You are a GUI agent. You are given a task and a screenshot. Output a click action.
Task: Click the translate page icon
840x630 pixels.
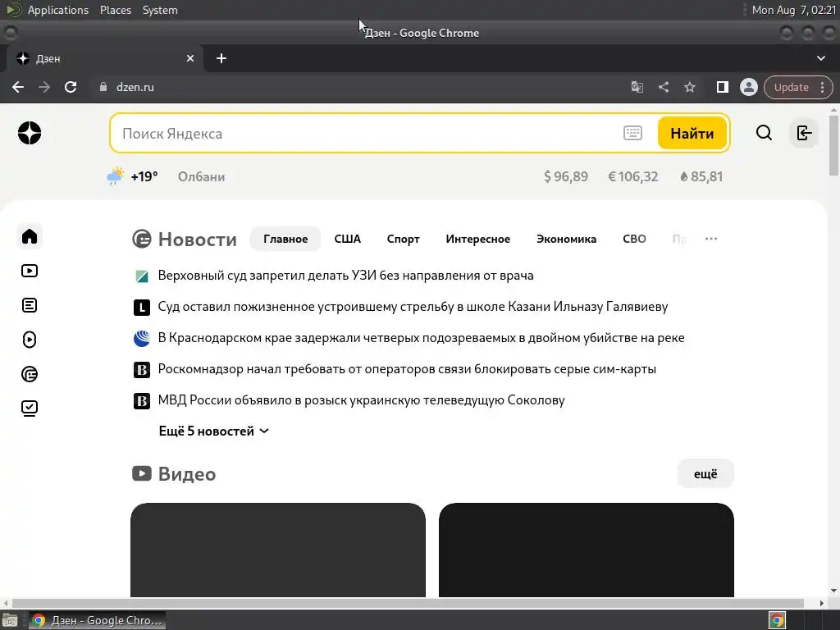point(637,87)
